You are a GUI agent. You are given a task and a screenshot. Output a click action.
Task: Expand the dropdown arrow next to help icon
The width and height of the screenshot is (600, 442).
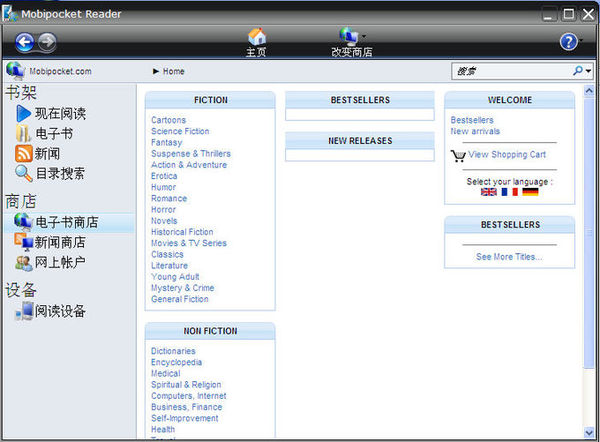pyautogui.click(x=581, y=40)
